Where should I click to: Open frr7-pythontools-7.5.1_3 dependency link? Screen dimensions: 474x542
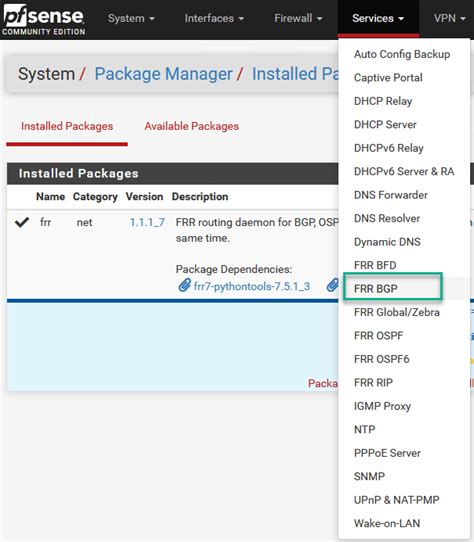(252, 286)
